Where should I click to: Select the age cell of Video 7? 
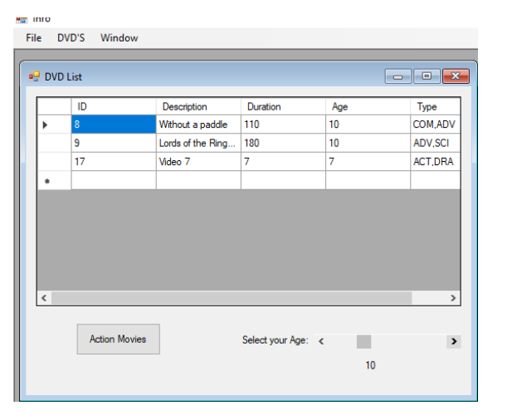tap(368, 161)
